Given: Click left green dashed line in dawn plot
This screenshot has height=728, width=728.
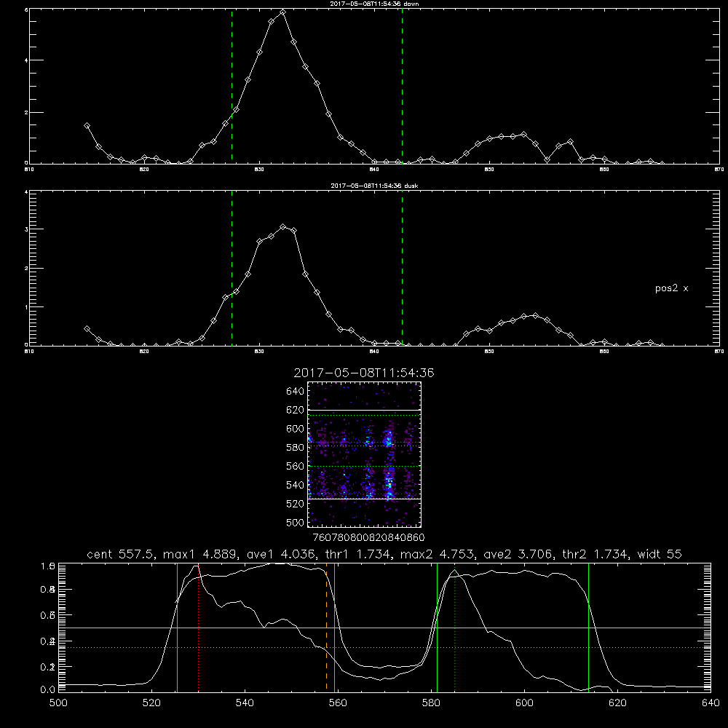Looking at the screenshot, I should tap(232, 86).
